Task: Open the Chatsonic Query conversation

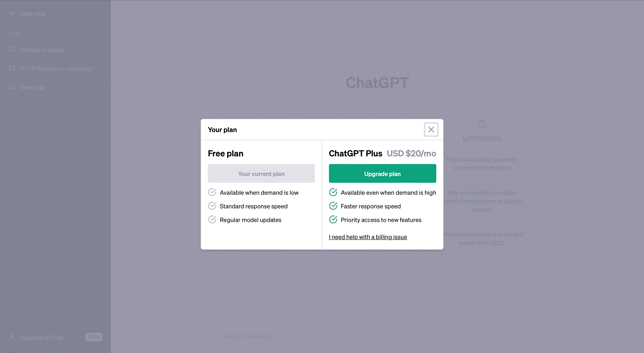Action: 42,50
